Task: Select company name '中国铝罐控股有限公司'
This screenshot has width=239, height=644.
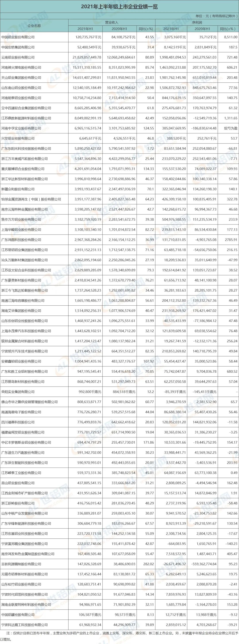Action: click(x=18, y=615)
